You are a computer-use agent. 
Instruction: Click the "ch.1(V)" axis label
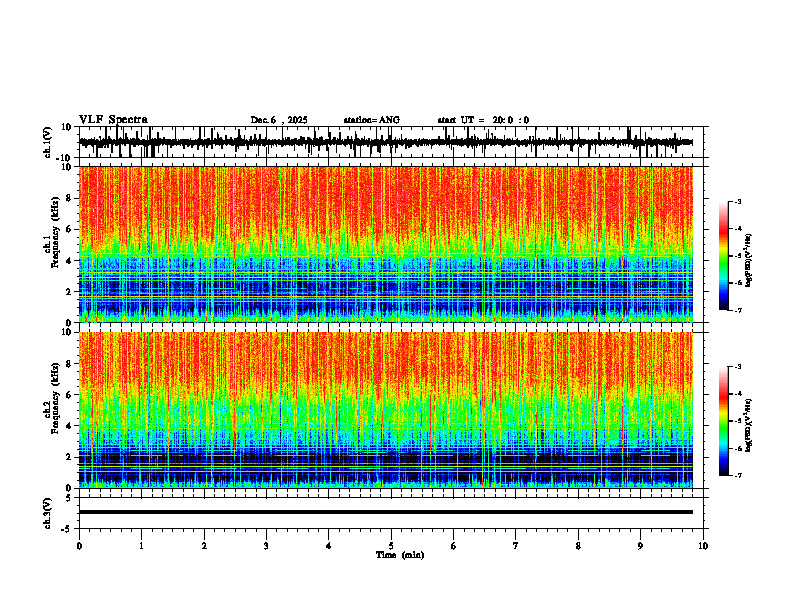48,142
